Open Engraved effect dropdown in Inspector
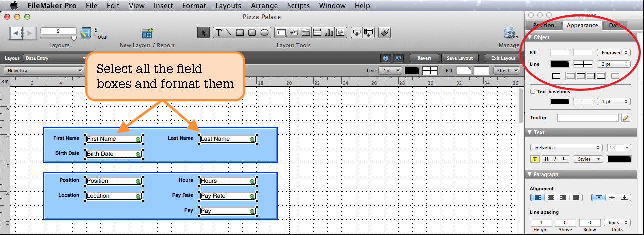This screenshot has width=644, height=235. pyautogui.click(x=614, y=52)
